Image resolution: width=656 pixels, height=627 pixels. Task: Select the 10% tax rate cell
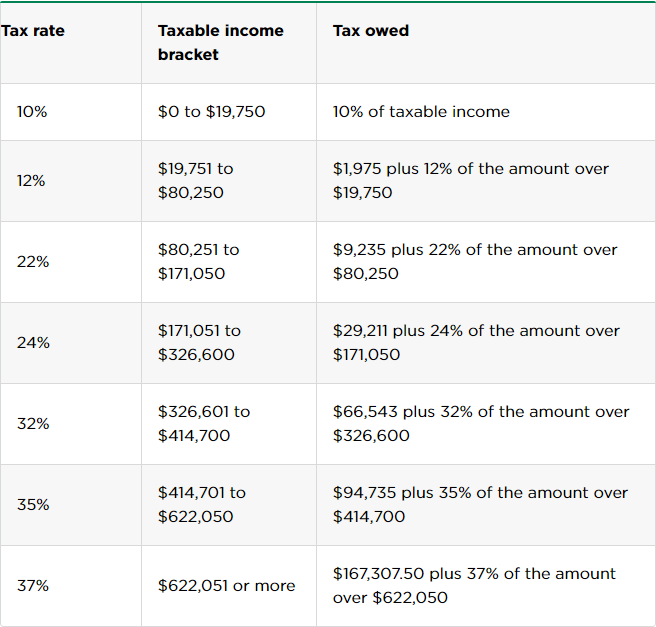pos(32,112)
